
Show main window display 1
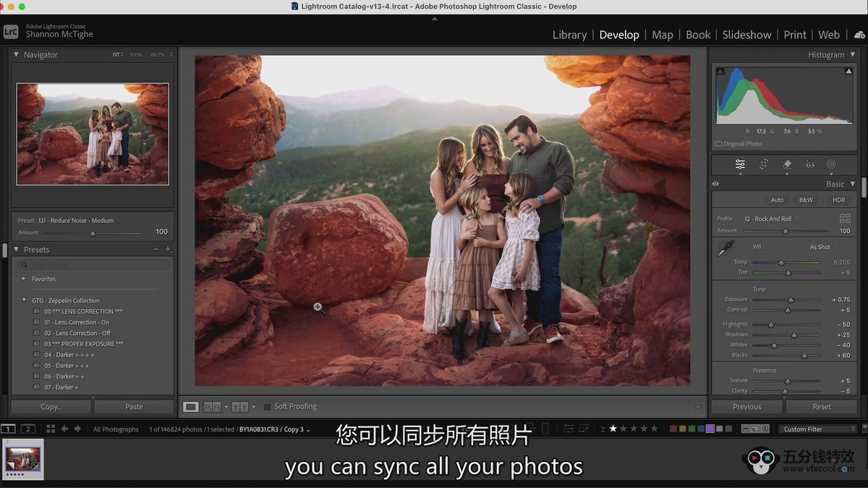click(9, 429)
